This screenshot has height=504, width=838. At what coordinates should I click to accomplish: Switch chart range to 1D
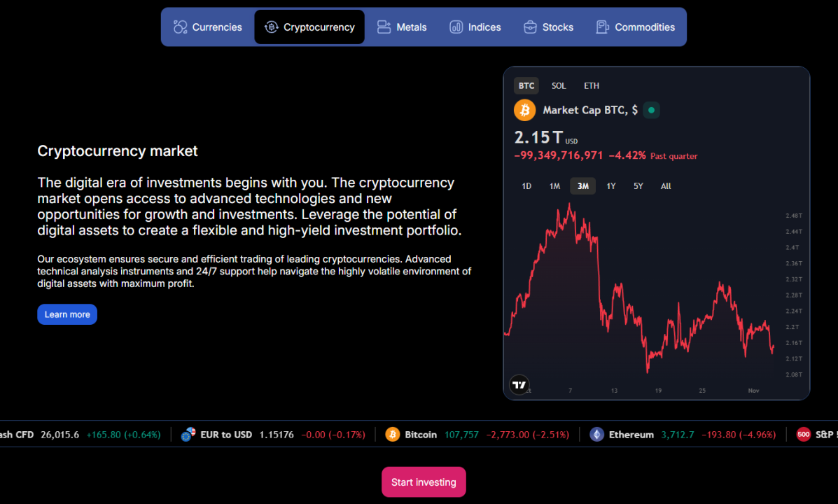point(526,186)
